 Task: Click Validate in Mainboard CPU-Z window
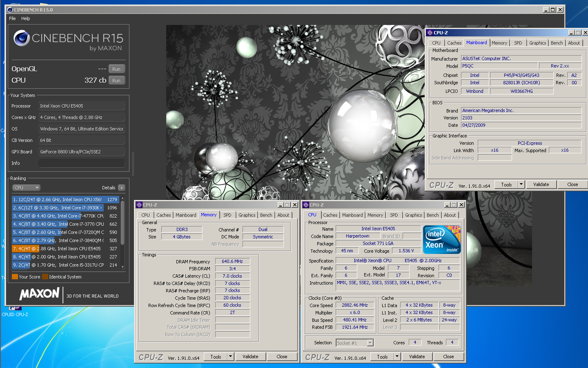tap(541, 185)
